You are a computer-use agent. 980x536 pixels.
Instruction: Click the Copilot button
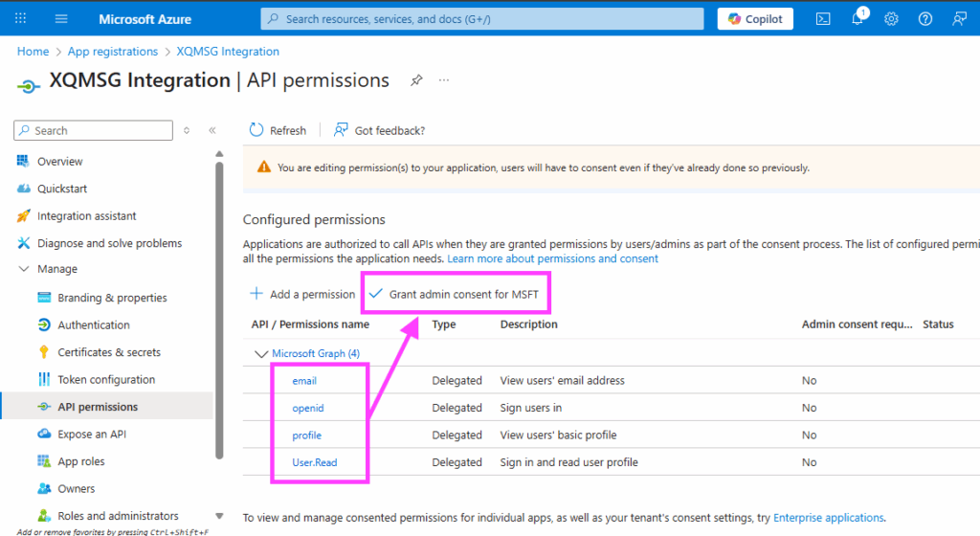click(755, 19)
